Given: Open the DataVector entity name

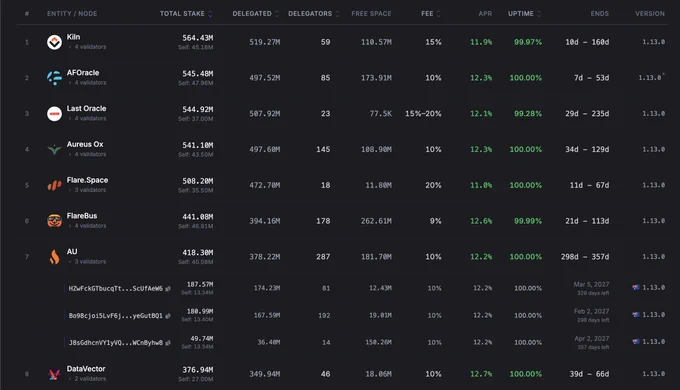Looking at the screenshot, I should click(x=86, y=369).
